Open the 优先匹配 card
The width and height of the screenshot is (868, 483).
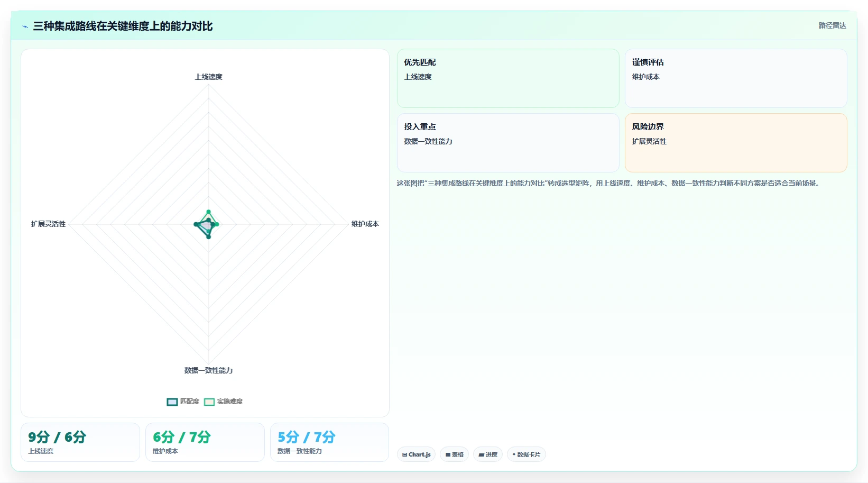508,78
